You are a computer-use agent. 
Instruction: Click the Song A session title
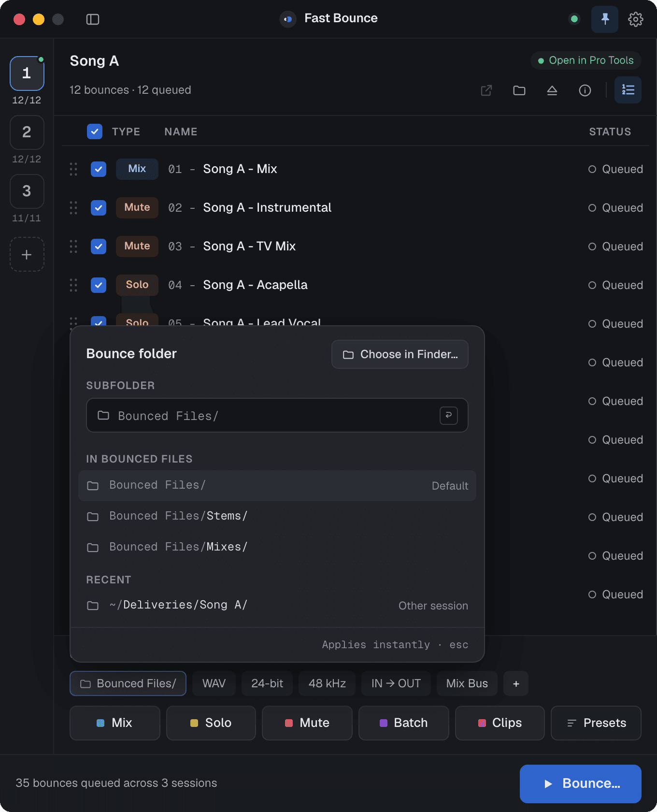94,61
